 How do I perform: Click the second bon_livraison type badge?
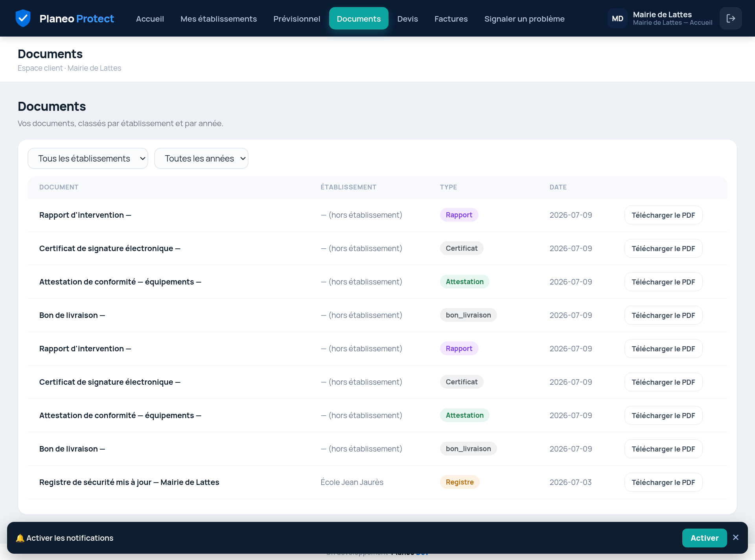[x=468, y=449]
